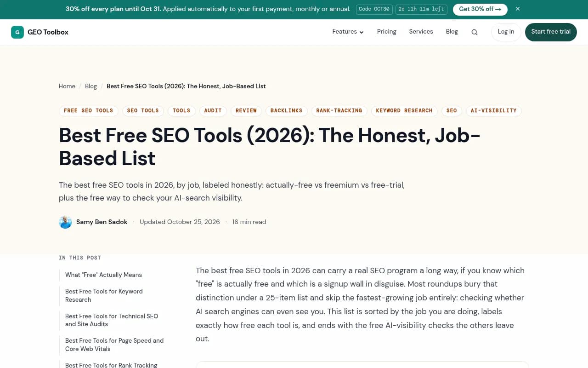Jump to Best Free Tools for Keyword Research
Screen dimensions: 588x368
click(104, 296)
